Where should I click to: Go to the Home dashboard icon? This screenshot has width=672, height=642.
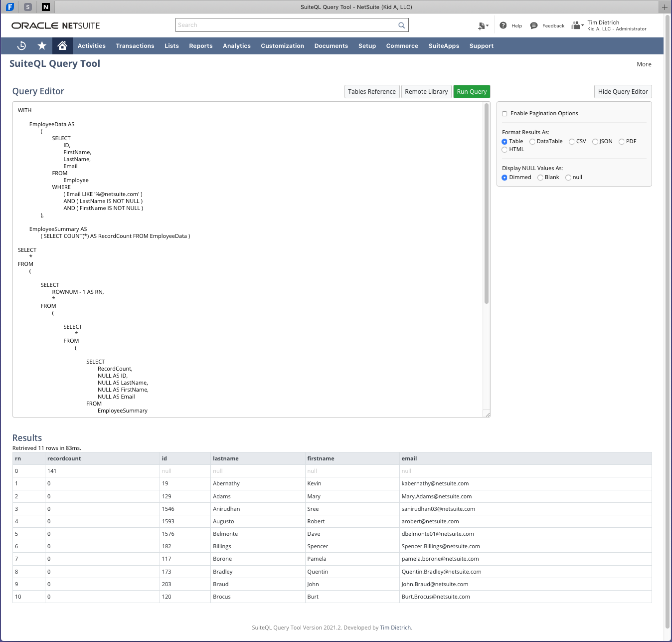pos(62,46)
